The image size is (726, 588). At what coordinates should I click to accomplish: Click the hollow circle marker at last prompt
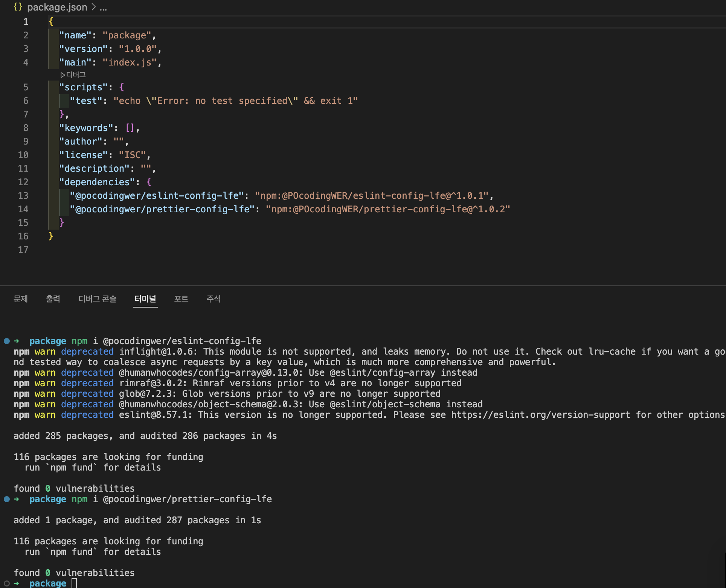7,583
